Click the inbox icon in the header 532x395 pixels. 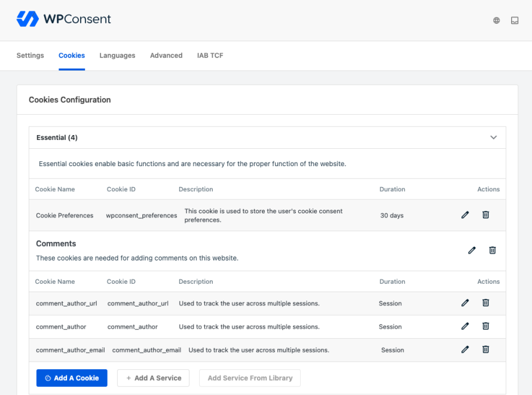point(515,20)
